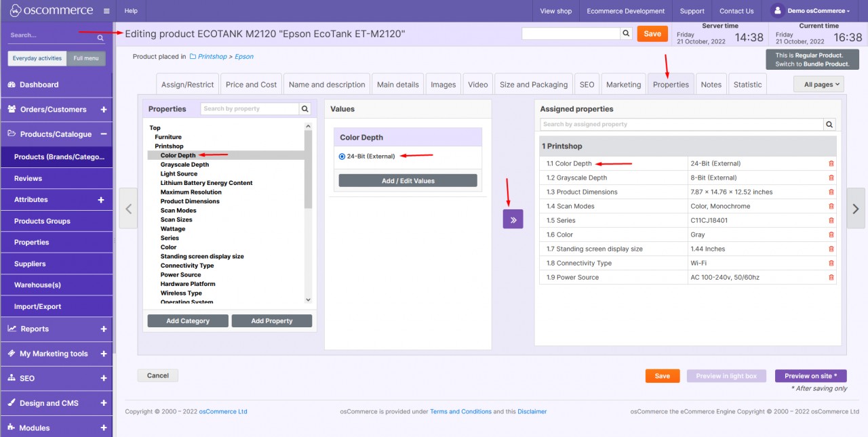Image resolution: width=868 pixels, height=437 pixels.
Task: Switch to the Main details tab
Action: coord(398,85)
